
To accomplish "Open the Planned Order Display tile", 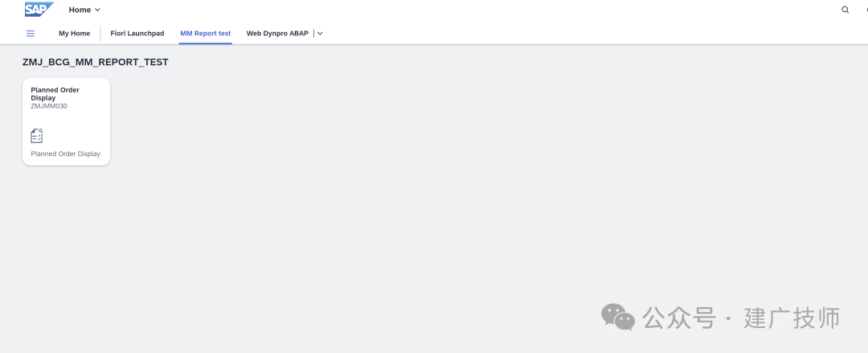I will click(67, 121).
